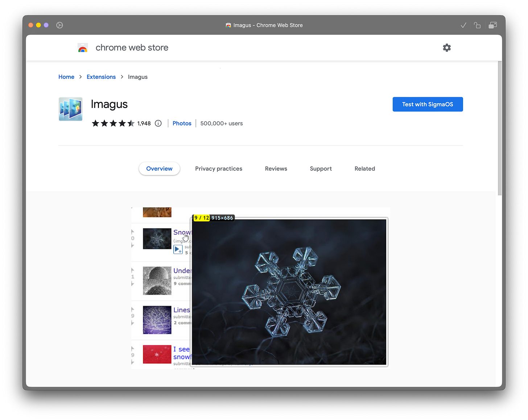Click the Imagus breadcrumb text
This screenshot has height=420, width=528.
pyautogui.click(x=138, y=77)
